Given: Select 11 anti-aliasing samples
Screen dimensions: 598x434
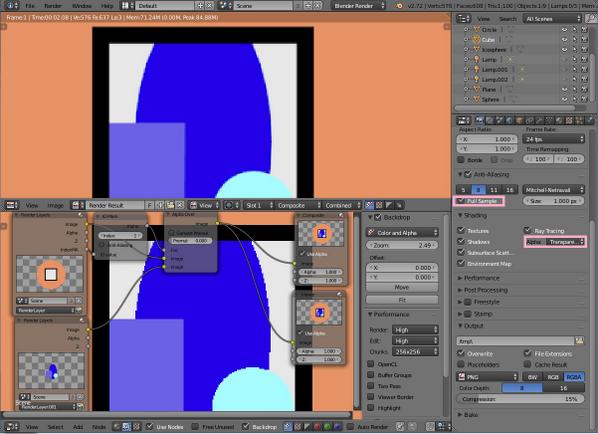Looking at the screenshot, I should click(x=494, y=190).
